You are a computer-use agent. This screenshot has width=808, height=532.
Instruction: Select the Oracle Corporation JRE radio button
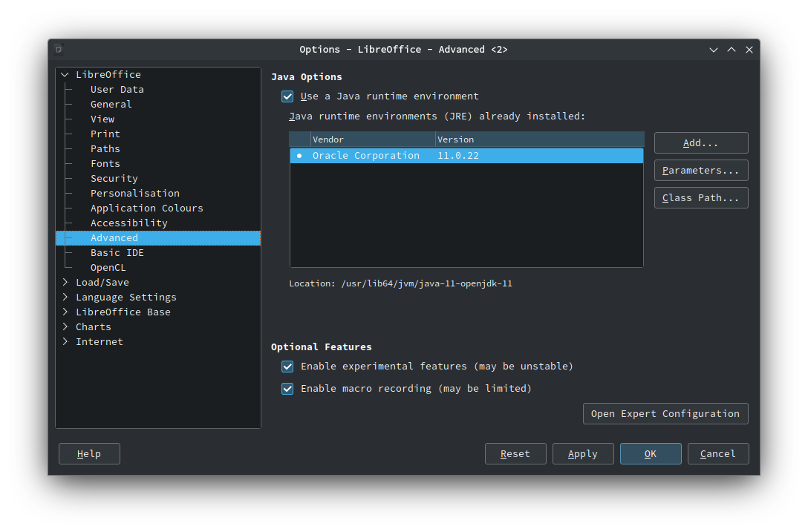click(x=299, y=156)
